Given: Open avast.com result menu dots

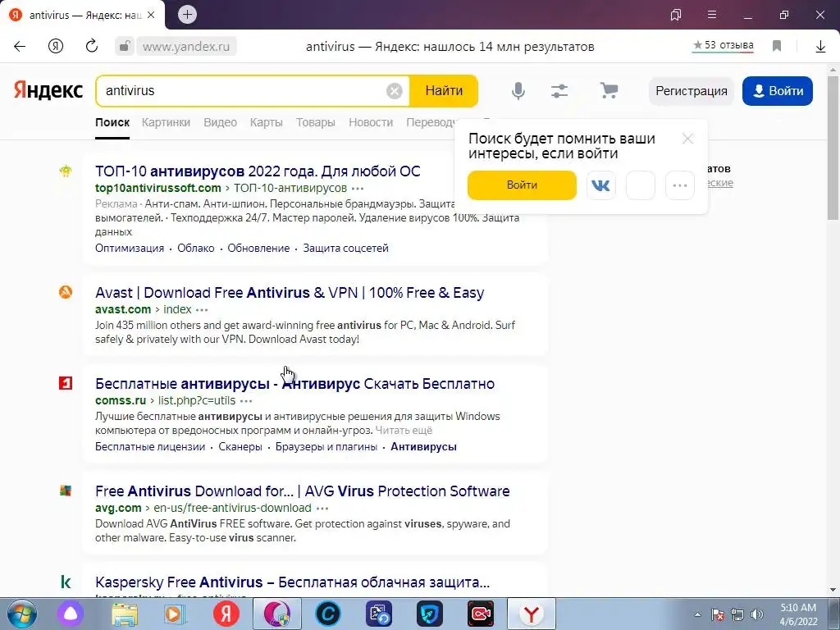Looking at the screenshot, I should [202, 309].
